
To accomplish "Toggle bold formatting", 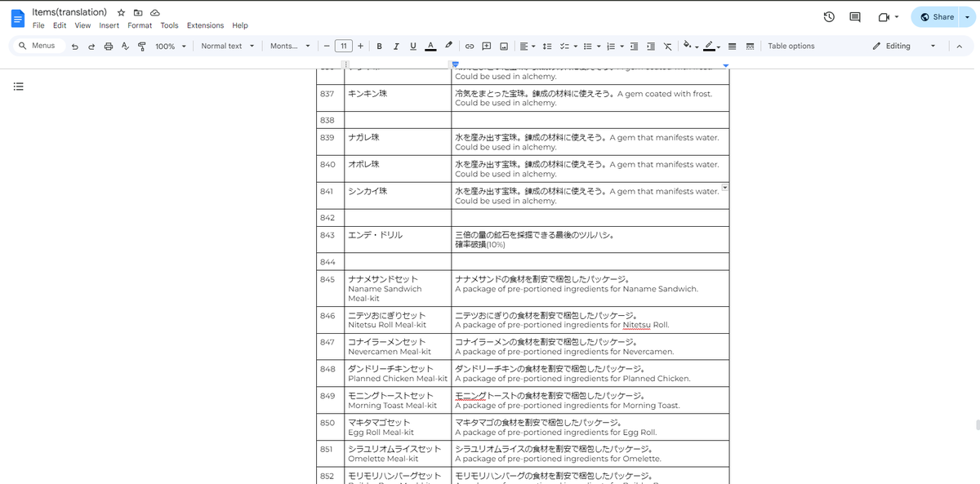I will (x=379, y=46).
